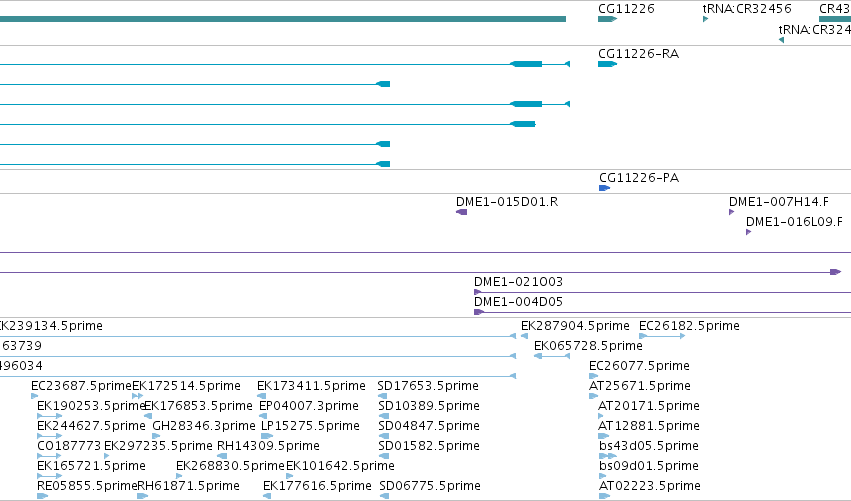Image resolution: width=851 pixels, height=501 pixels.
Task: Click the EK165721.5prime EST label
Action: tap(91, 466)
